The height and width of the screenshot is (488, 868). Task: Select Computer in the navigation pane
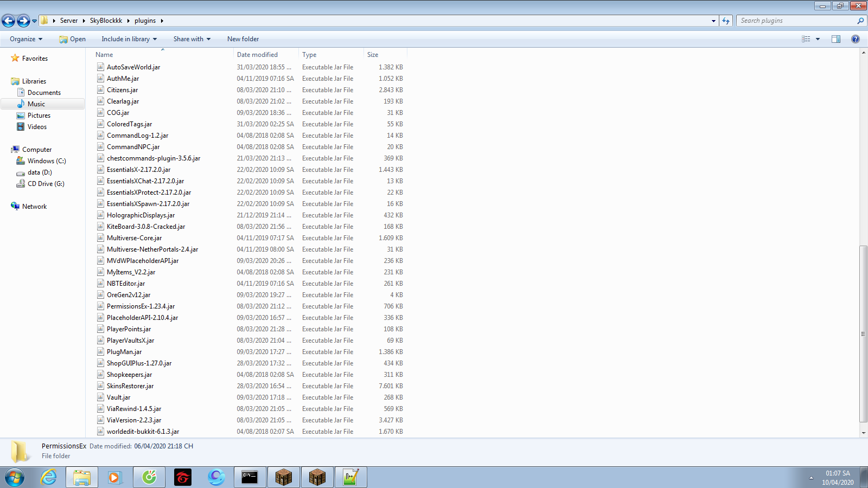click(37, 150)
